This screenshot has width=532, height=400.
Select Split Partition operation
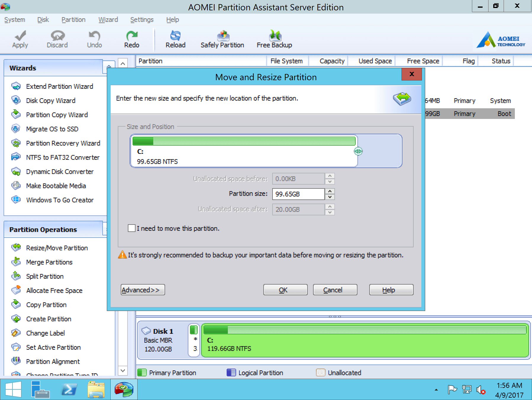coord(38,276)
